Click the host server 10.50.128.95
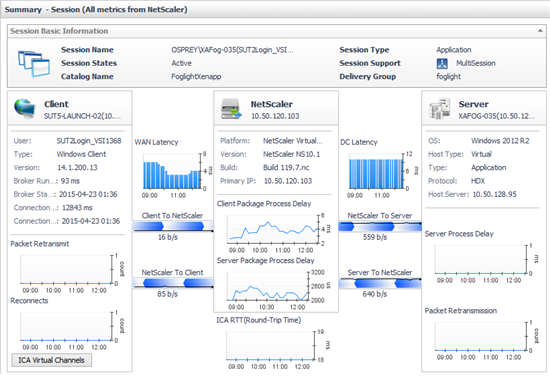The image size is (550, 376). (x=495, y=194)
